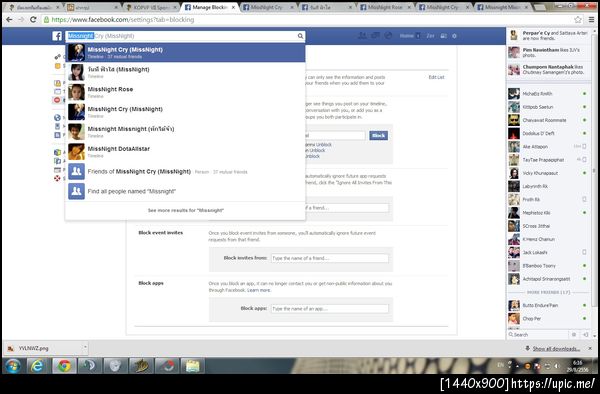The image size is (600, 394).
Task: Click the blue Block button
Action: [x=378, y=135]
